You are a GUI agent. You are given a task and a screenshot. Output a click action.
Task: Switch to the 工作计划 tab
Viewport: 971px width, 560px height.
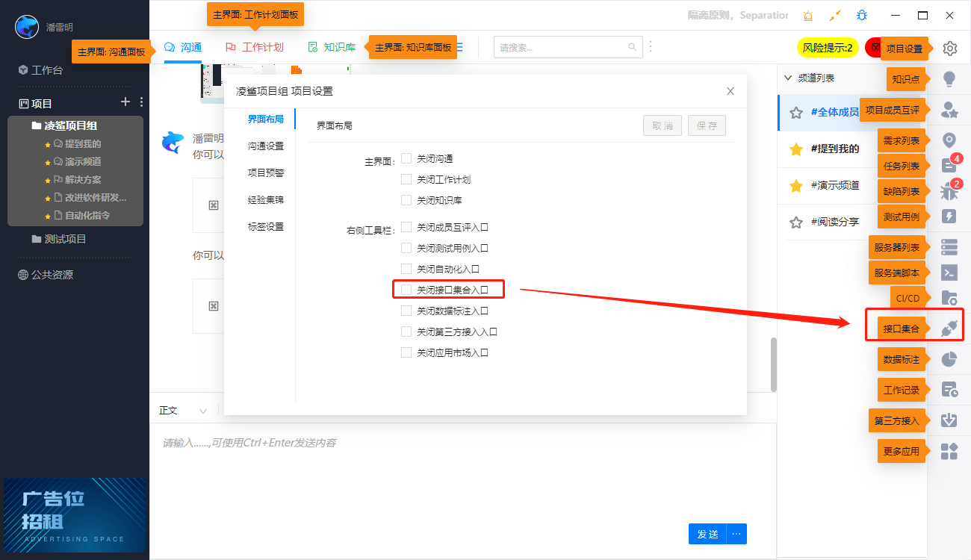click(x=255, y=47)
